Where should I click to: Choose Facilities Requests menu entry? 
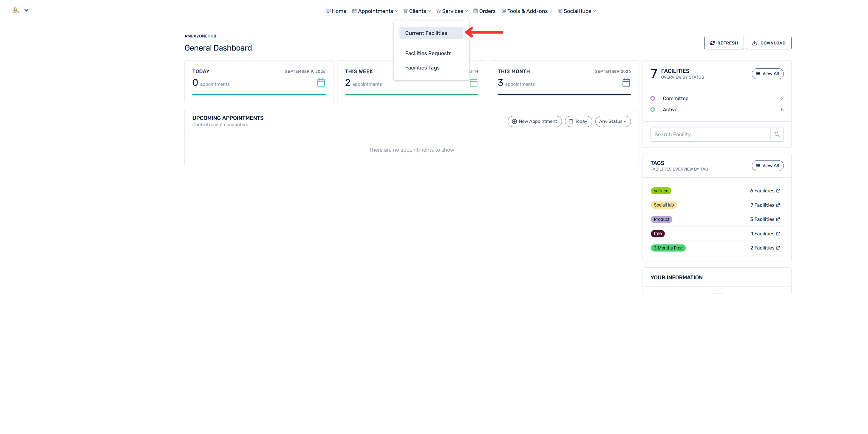pyautogui.click(x=428, y=53)
